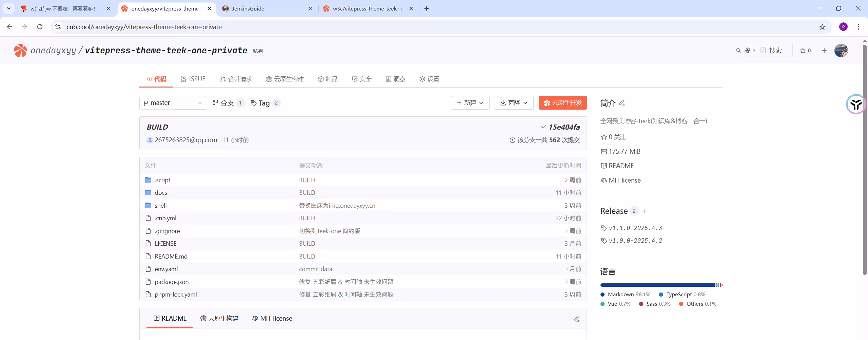Open the 克隆 clone dropdown
Image resolution: width=868 pixels, height=340 pixels.
[514, 103]
